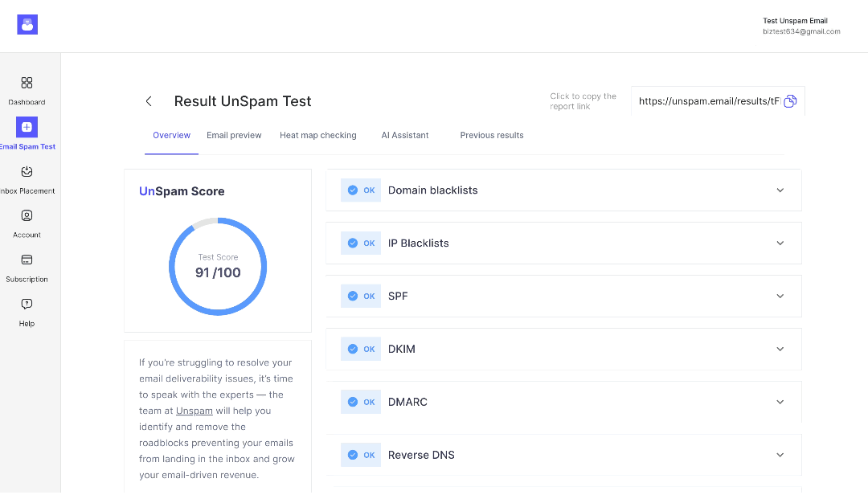868x495 pixels.
Task: Expand the IP Blacklists chevron
Action: [780, 243]
